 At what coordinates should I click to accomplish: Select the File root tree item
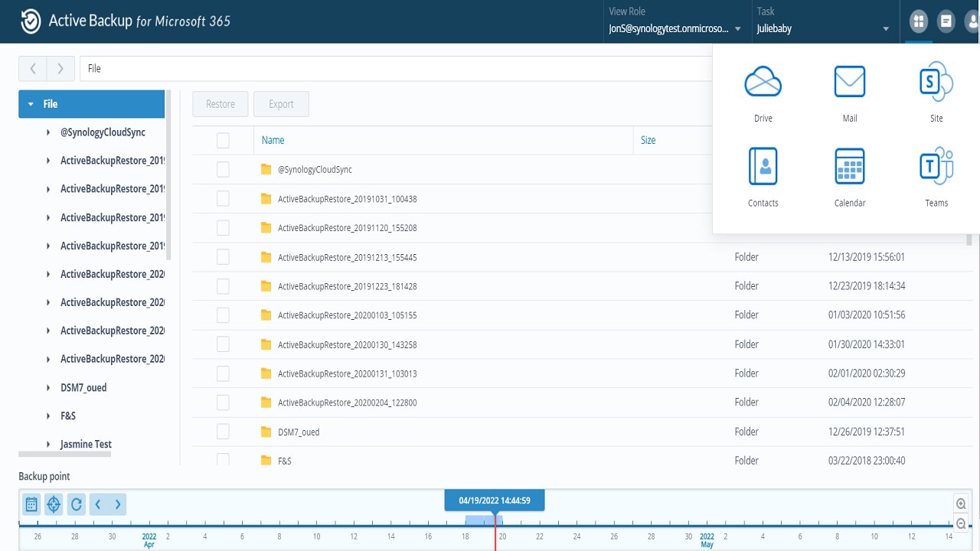pos(92,104)
